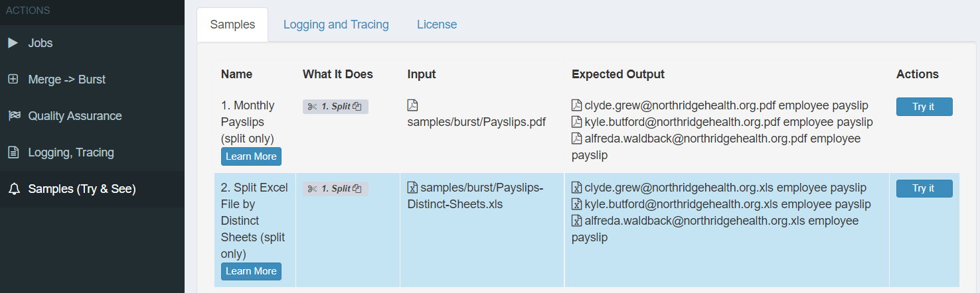
Task: Click the clyde.grew xls Excel file icon
Action: pyautogui.click(x=576, y=188)
